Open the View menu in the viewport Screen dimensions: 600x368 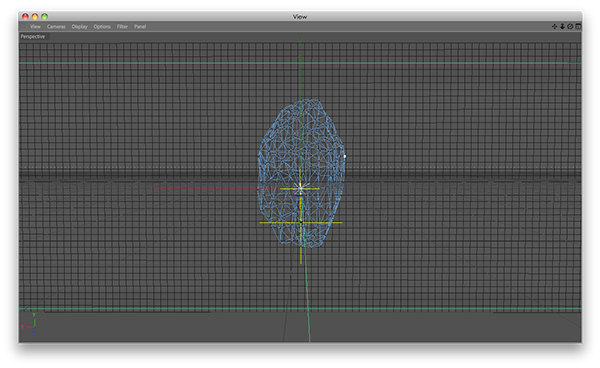pos(35,26)
